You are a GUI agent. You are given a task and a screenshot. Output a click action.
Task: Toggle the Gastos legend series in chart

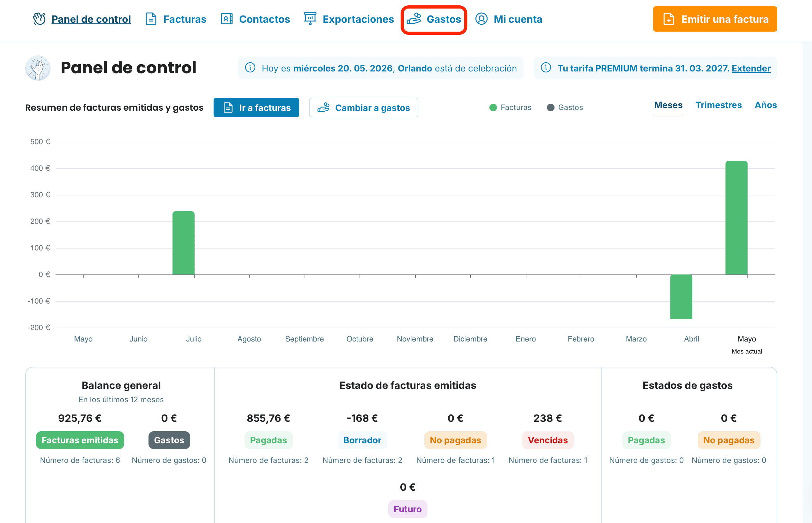(x=565, y=107)
